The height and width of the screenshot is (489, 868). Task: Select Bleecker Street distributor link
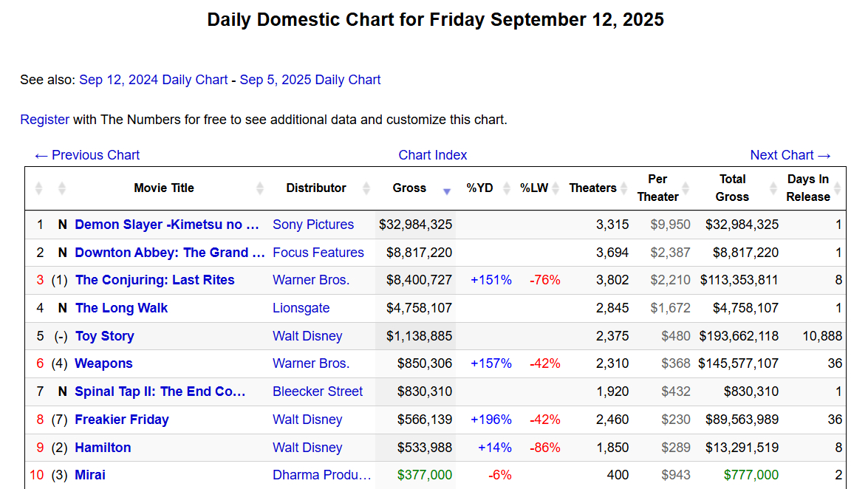318,391
